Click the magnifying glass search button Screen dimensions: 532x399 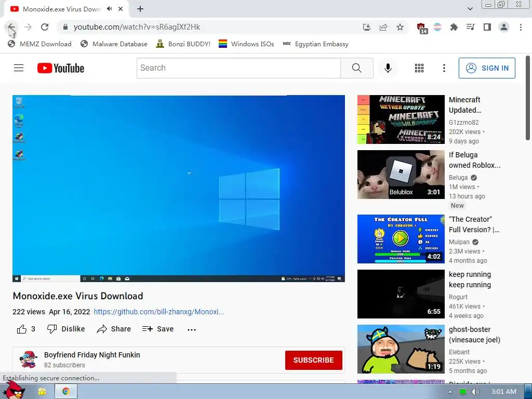click(x=357, y=68)
